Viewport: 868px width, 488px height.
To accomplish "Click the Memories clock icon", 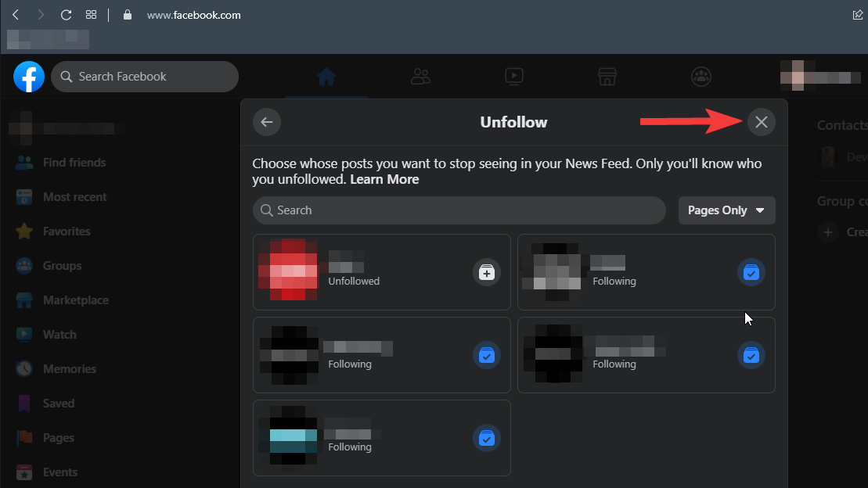I will [x=24, y=368].
